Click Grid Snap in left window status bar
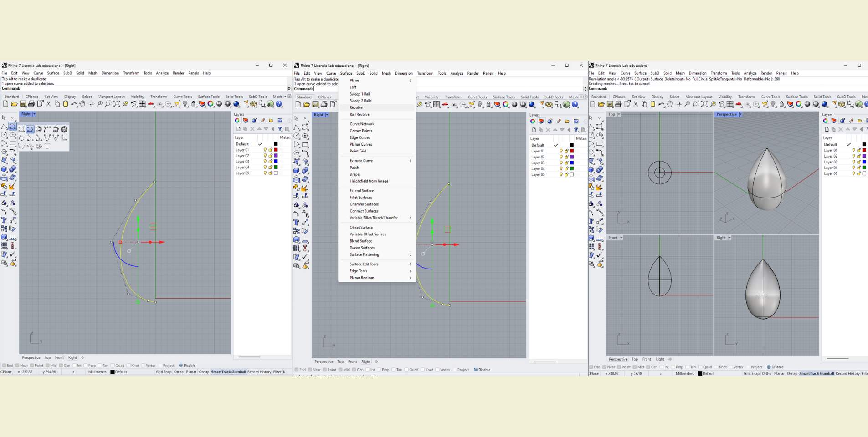Viewport: 868px width, 437px height. (164, 372)
